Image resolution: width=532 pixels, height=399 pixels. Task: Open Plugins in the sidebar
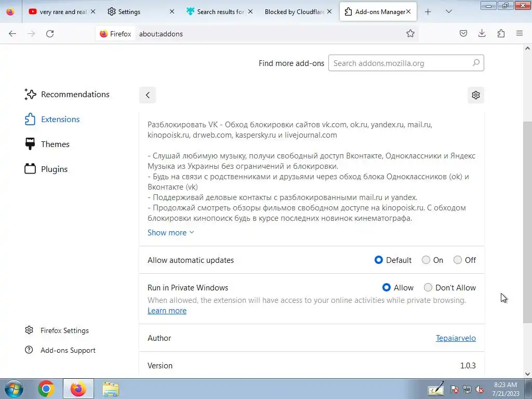point(46,169)
